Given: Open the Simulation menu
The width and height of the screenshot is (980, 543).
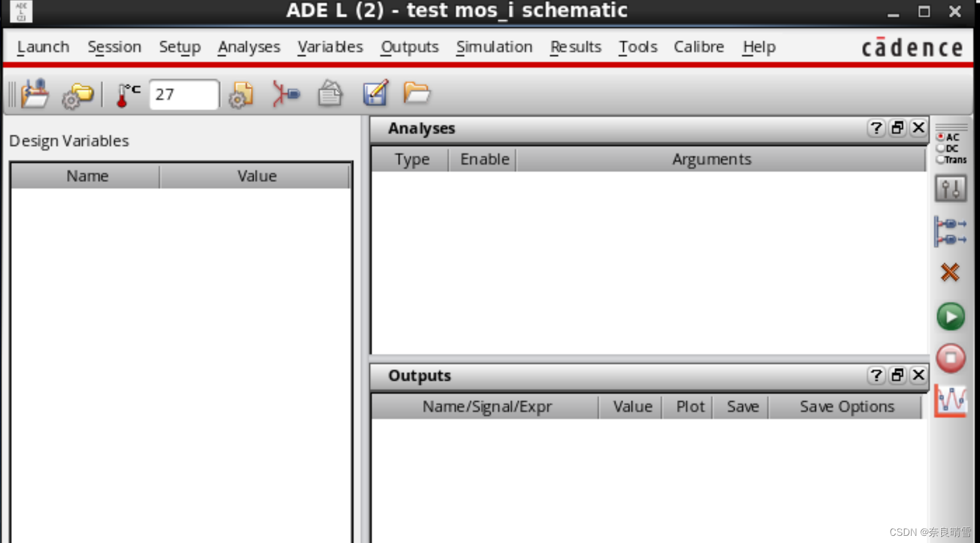Looking at the screenshot, I should pos(494,47).
